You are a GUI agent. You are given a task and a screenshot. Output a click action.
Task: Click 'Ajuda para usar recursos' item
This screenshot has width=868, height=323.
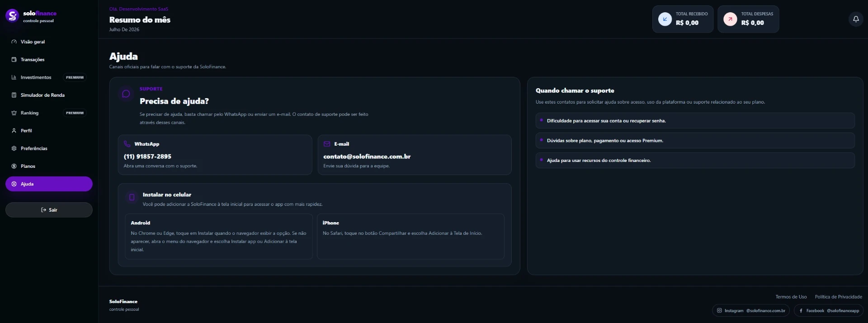tap(695, 160)
